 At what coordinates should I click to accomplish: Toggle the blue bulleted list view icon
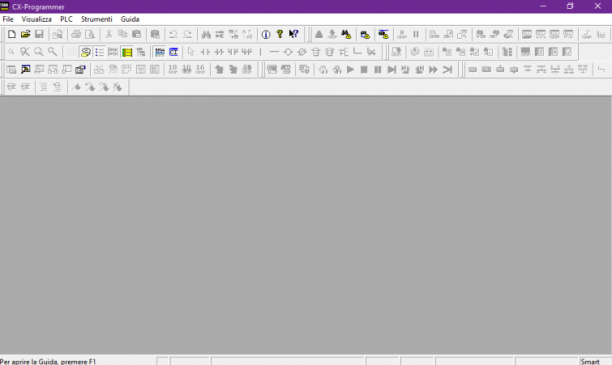(x=99, y=52)
